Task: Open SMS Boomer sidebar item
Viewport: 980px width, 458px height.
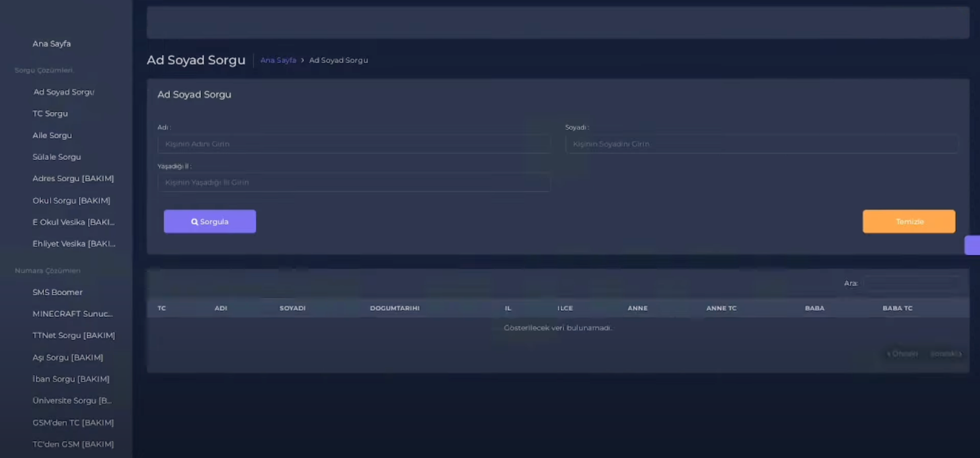Action: tap(57, 293)
